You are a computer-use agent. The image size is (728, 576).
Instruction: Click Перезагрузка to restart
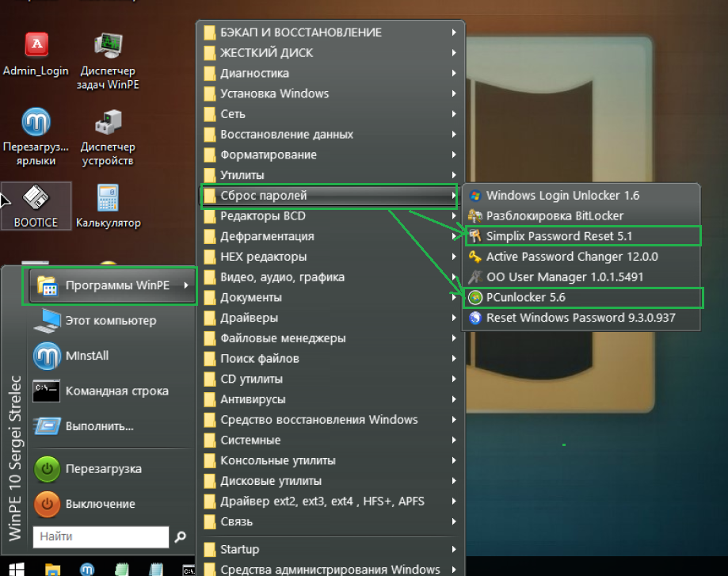[112, 469]
